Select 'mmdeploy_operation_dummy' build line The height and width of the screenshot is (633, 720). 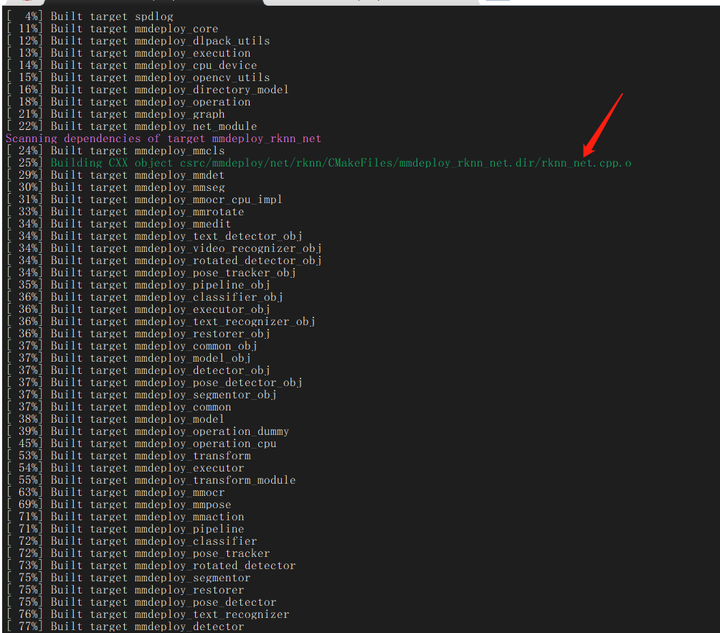(148, 431)
